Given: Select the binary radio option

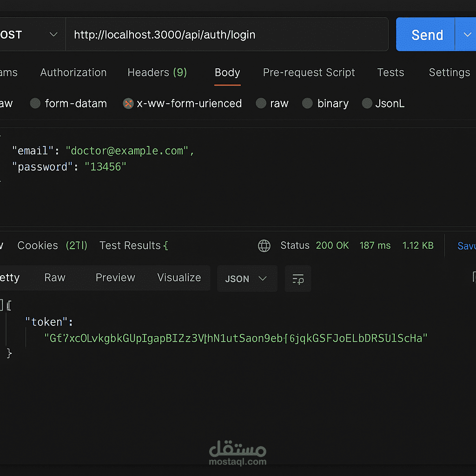Looking at the screenshot, I should click(307, 104).
